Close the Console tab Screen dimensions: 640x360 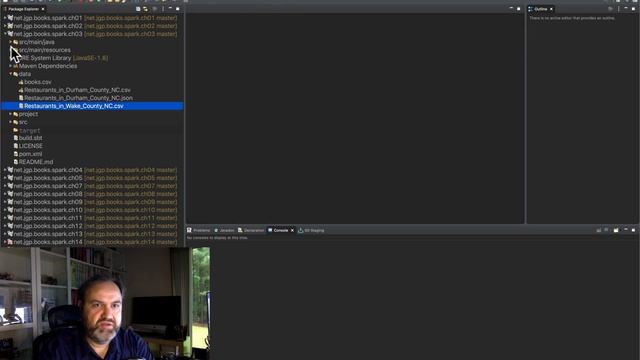[x=292, y=230]
